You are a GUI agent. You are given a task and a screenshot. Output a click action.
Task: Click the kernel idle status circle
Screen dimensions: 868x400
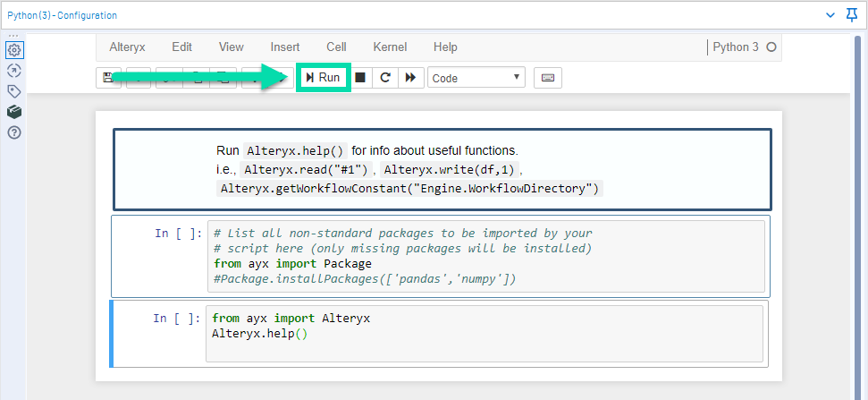click(x=771, y=47)
